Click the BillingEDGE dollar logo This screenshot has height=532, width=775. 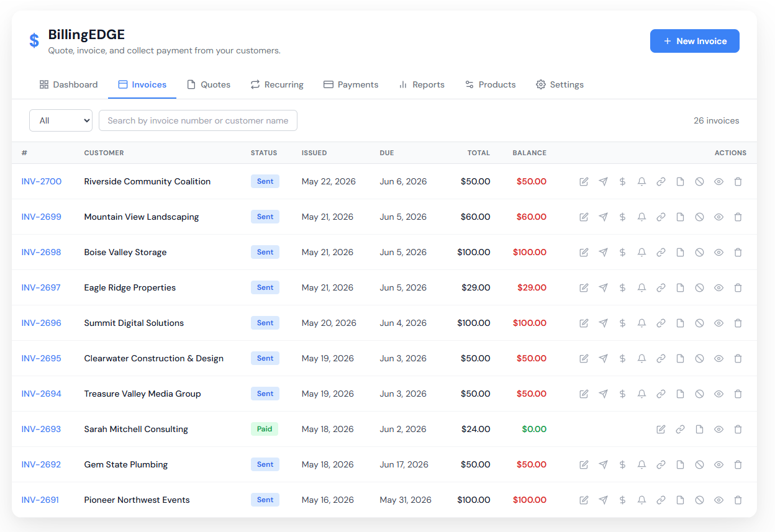34,41
